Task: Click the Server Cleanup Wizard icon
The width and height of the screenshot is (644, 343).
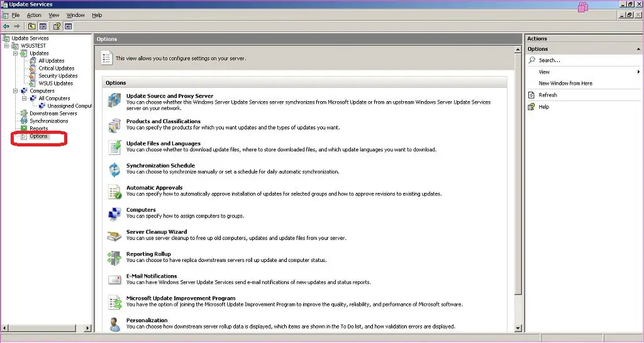Action: pyautogui.click(x=114, y=236)
